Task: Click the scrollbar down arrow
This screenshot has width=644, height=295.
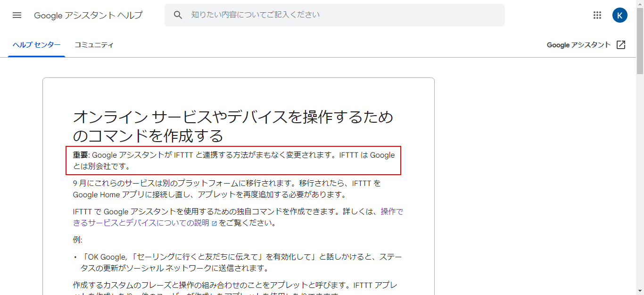Action: [x=640, y=291]
